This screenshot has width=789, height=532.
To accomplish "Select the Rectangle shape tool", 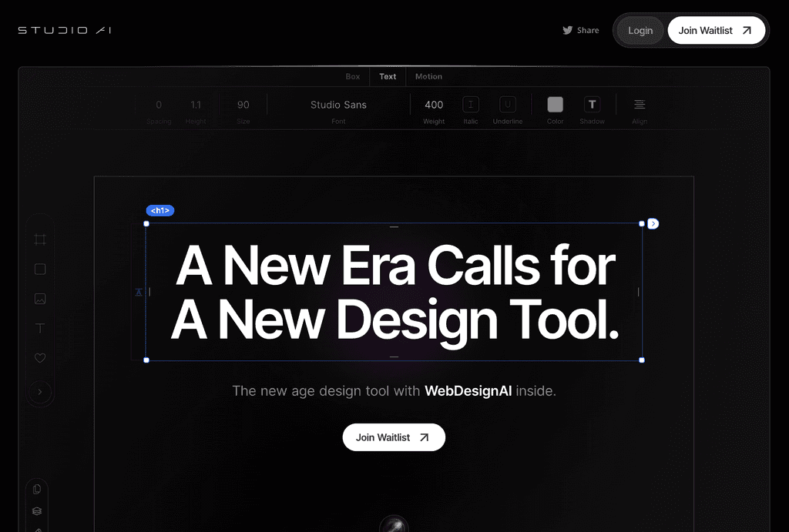I will coord(40,269).
